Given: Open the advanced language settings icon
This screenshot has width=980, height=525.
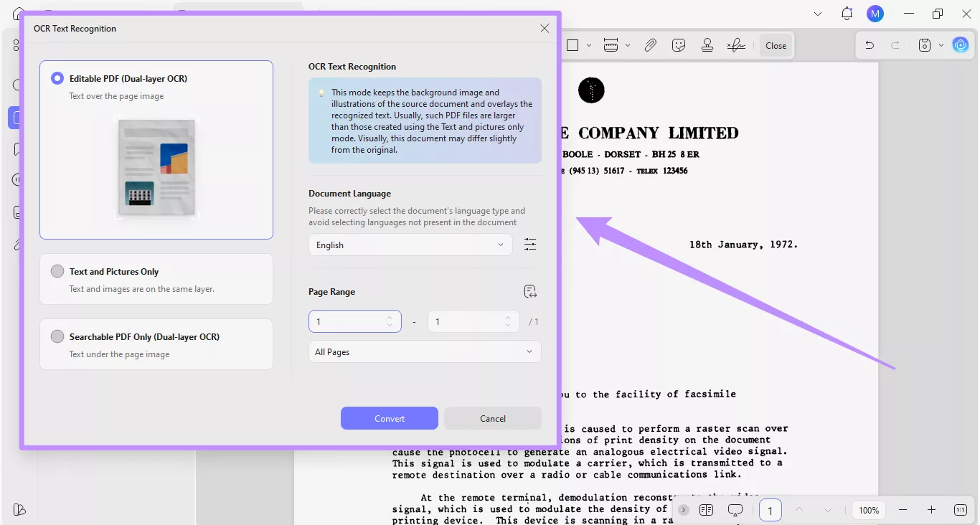Looking at the screenshot, I should pos(530,244).
